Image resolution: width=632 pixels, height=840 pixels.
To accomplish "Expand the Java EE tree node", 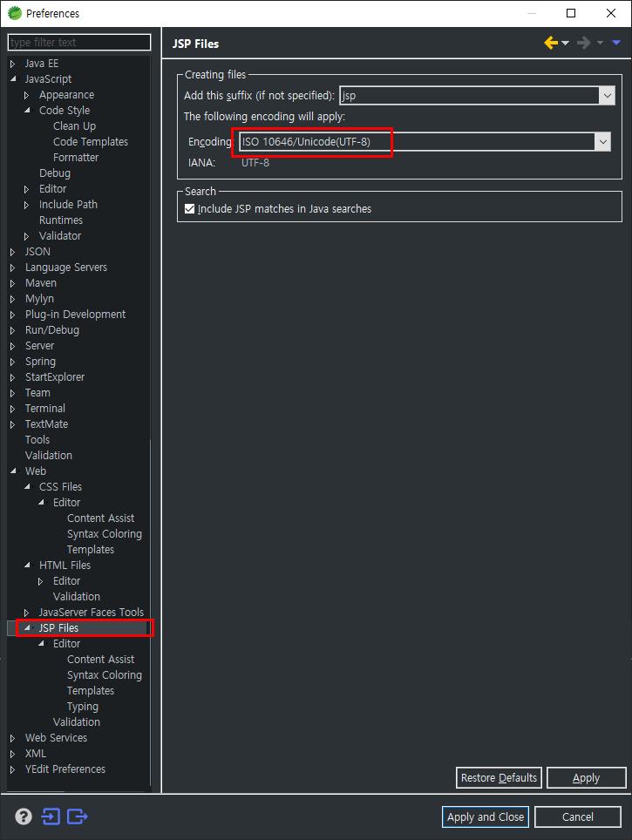I will pos(13,64).
